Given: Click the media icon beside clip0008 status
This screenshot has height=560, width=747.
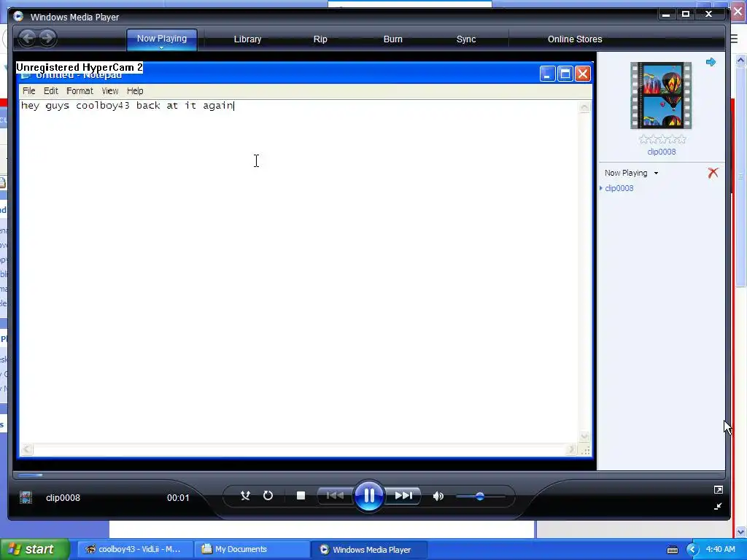Looking at the screenshot, I should coord(26,497).
